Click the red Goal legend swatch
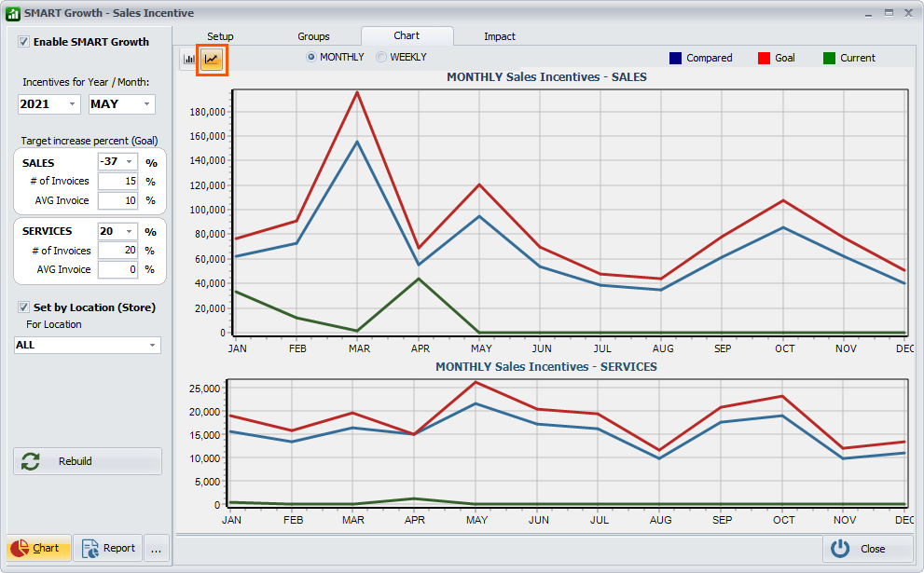The image size is (924, 573). point(764,58)
